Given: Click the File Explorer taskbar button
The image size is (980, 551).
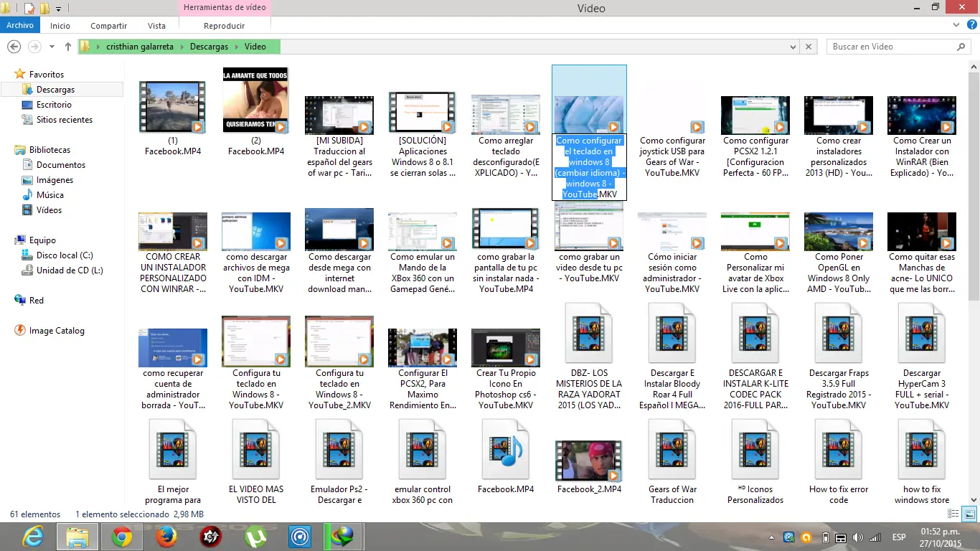Looking at the screenshot, I should pyautogui.click(x=77, y=537).
